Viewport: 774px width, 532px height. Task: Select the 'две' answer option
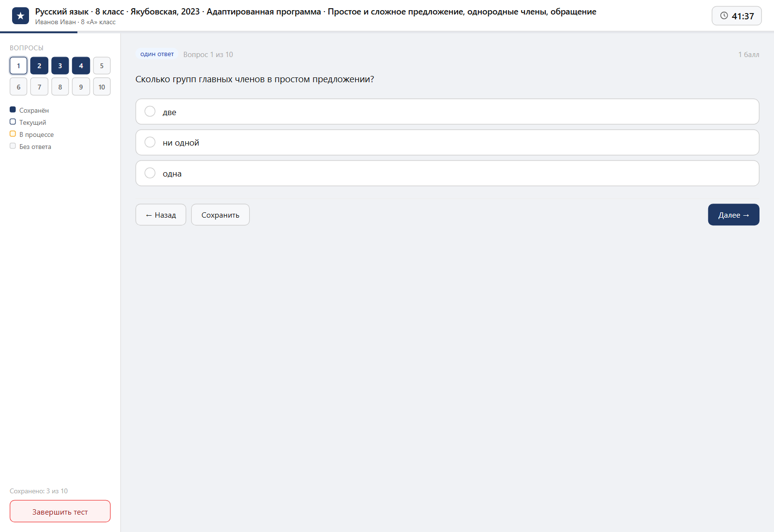[447, 112]
